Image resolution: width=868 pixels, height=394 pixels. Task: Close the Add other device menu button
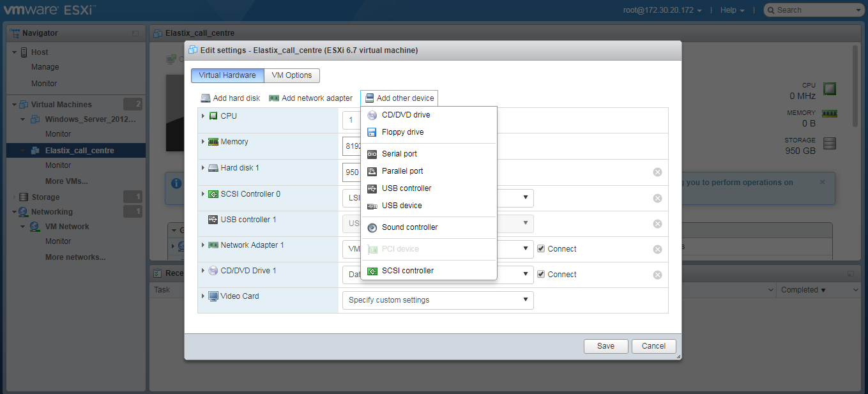click(399, 98)
